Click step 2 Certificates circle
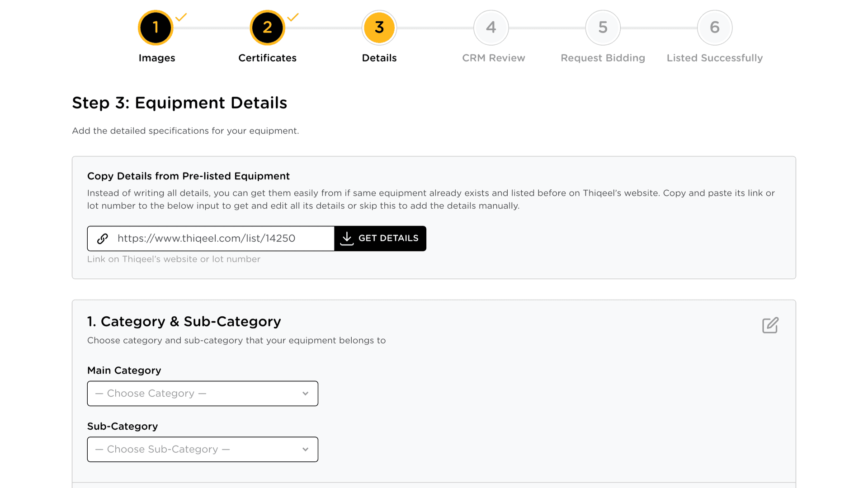The image size is (868, 488). 267,28
